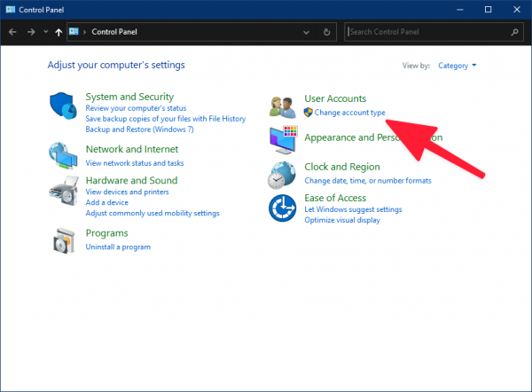Image resolution: width=532 pixels, height=392 pixels.
Task: Expand recent locations dropdown arrow
Action: click(46, 32)
